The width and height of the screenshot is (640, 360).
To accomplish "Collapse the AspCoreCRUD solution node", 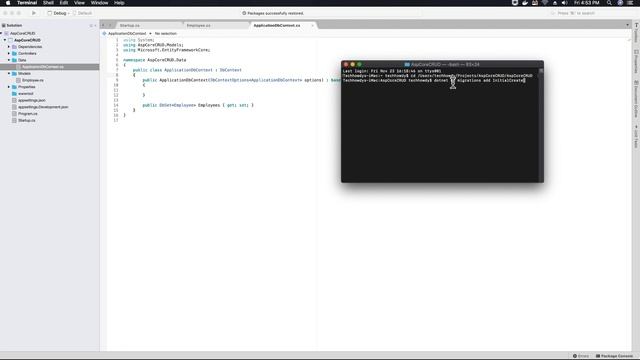I will [x=2, y=33].
